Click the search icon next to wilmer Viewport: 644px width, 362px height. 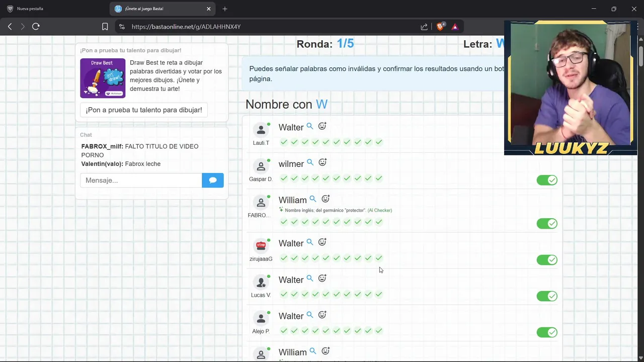(x=310, y=162)
